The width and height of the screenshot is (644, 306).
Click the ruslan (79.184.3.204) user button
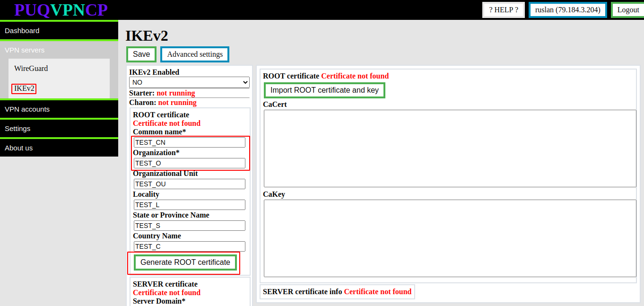click(567, 10)
